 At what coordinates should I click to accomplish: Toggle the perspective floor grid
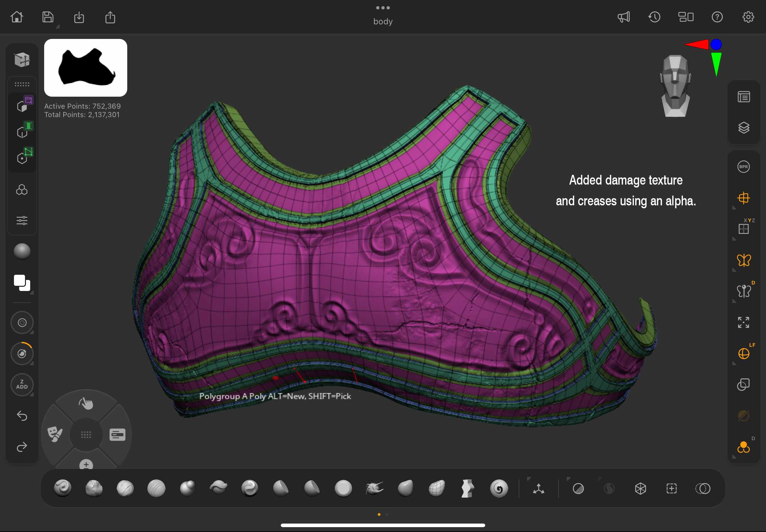pos(744,198)
